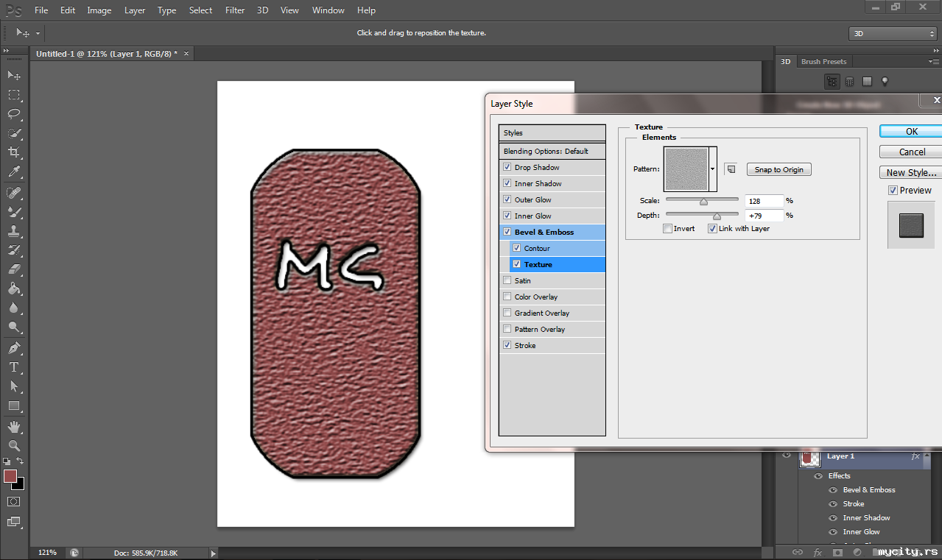Switch to the Brush Presets tab

pyautogui.click(x=823, y=62)
